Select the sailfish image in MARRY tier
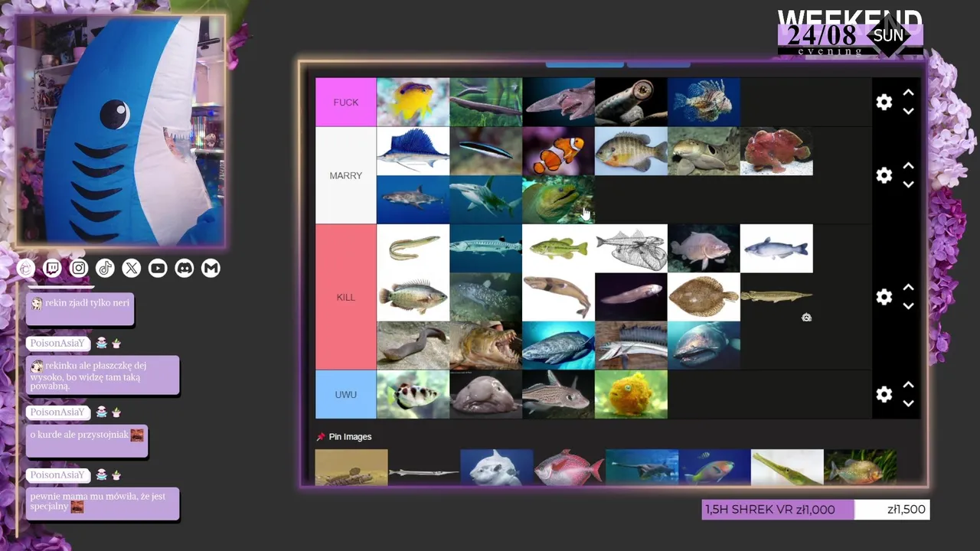The height and width of the screenshot is (551, 980). click(x=413, y=151)
